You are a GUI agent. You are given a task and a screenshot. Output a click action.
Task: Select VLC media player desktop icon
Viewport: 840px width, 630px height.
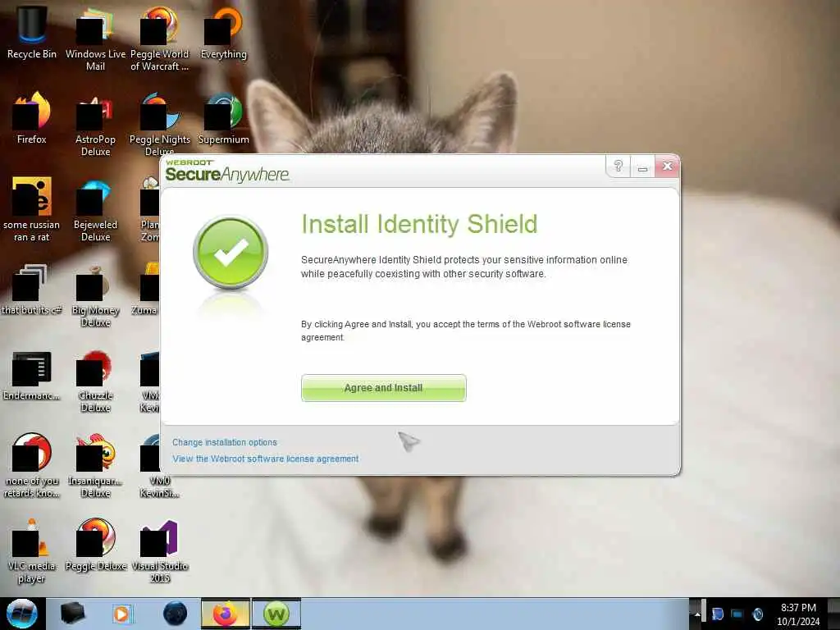(x=32, y=551)
